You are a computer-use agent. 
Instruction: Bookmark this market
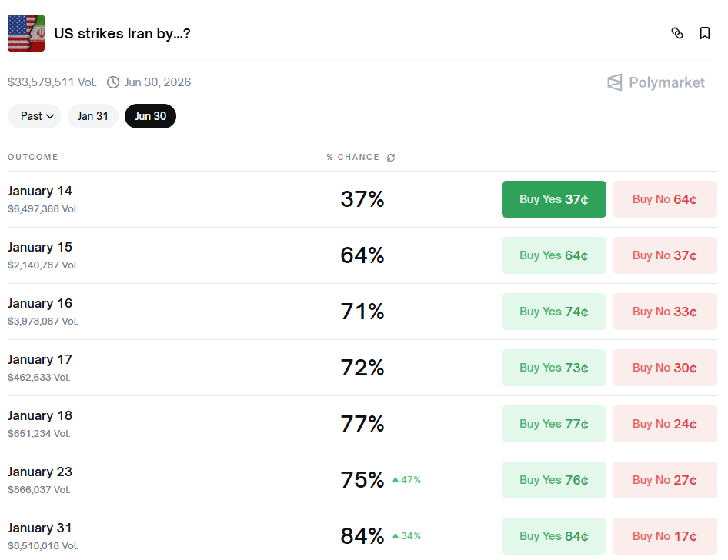[x=704, y=33]
